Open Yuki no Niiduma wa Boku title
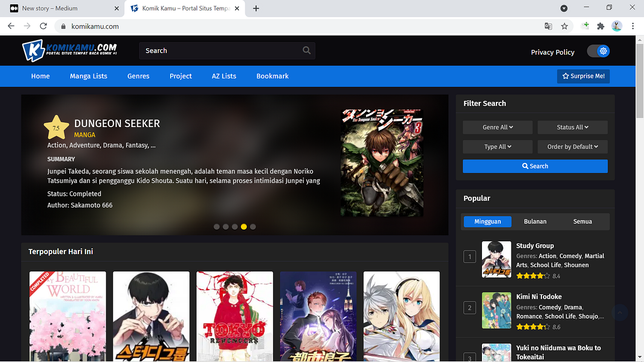The image size is (644, 362). [558, 352]
